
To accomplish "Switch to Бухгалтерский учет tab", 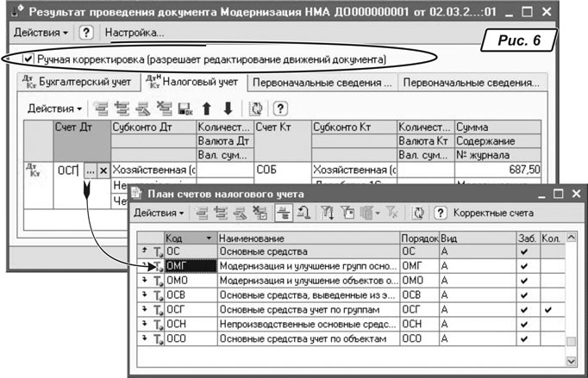I will point(77,84).
